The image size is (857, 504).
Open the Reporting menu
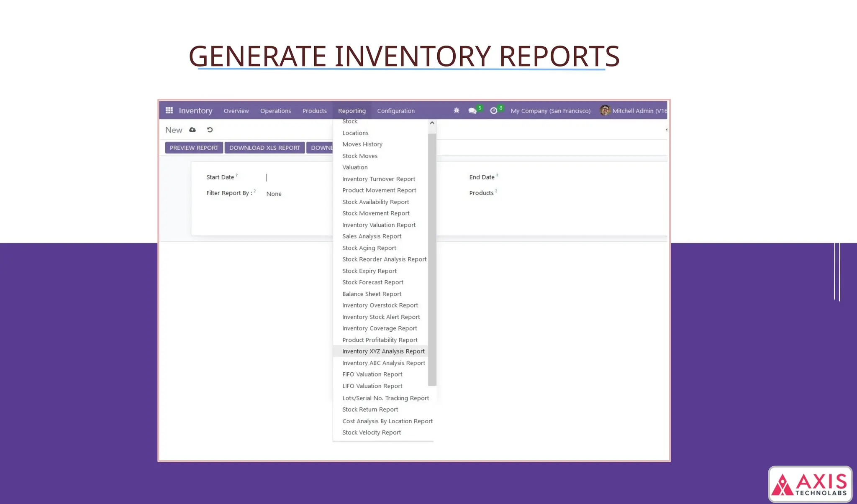(x=352, y=111)
